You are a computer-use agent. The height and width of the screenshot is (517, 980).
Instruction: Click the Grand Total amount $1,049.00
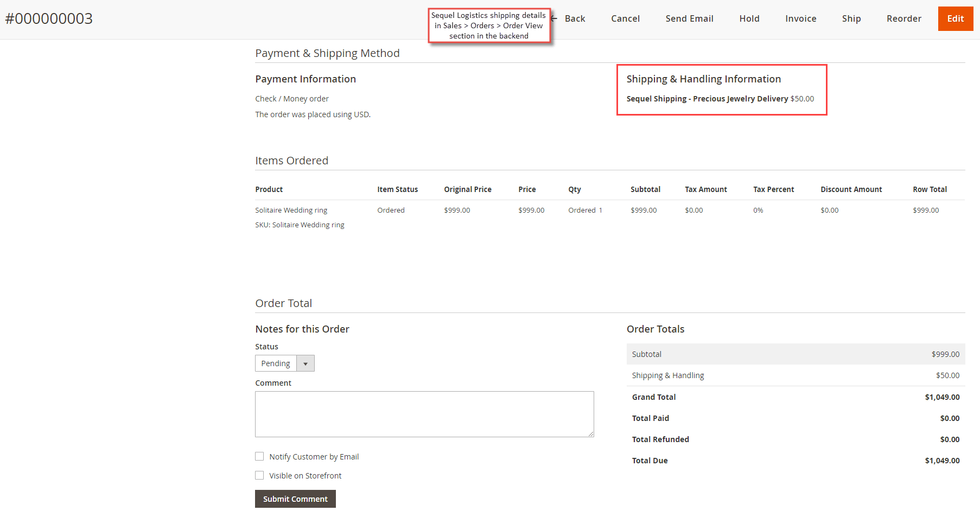[x=942, y=397]
